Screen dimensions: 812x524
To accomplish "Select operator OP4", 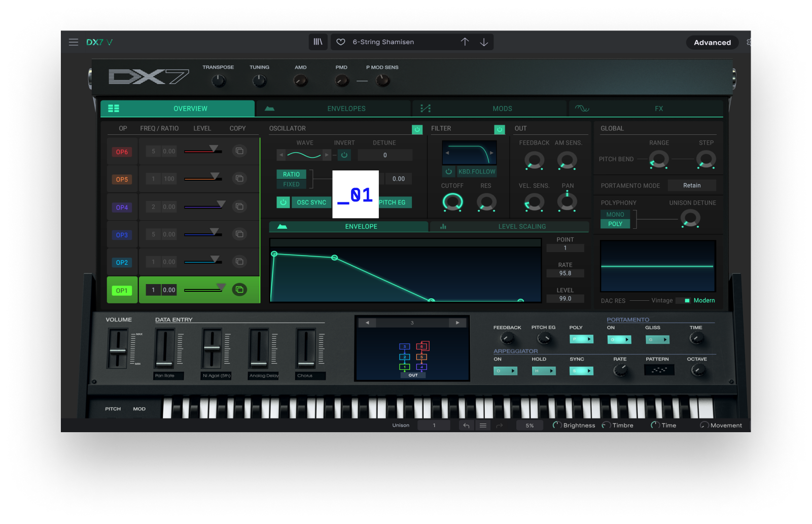I will pos(122,207).
